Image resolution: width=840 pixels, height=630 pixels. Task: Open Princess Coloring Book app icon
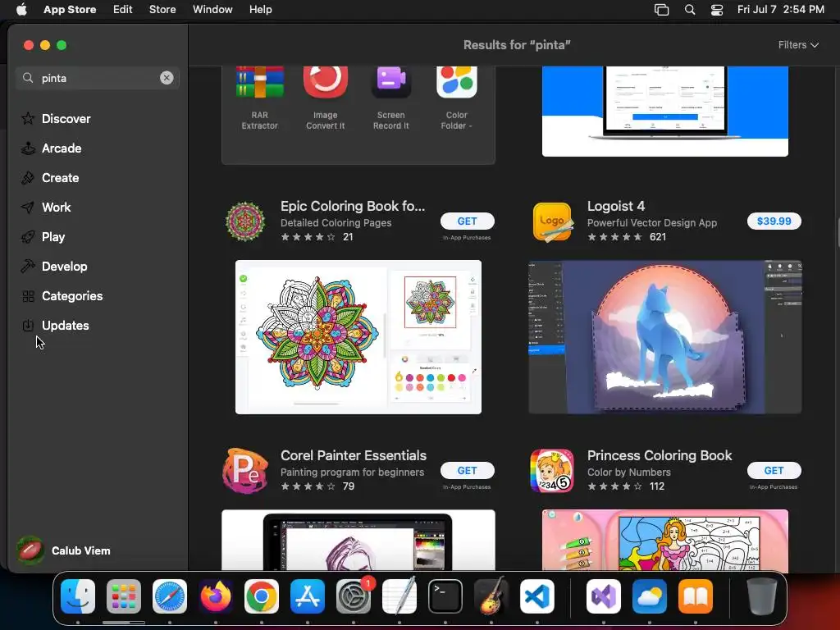(x=552, y=470)
